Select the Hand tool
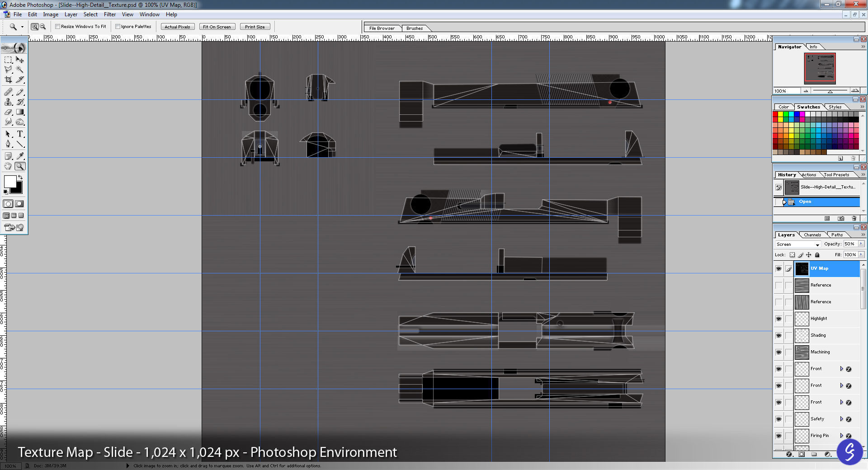The image size is (868, 470). [8, 166]
